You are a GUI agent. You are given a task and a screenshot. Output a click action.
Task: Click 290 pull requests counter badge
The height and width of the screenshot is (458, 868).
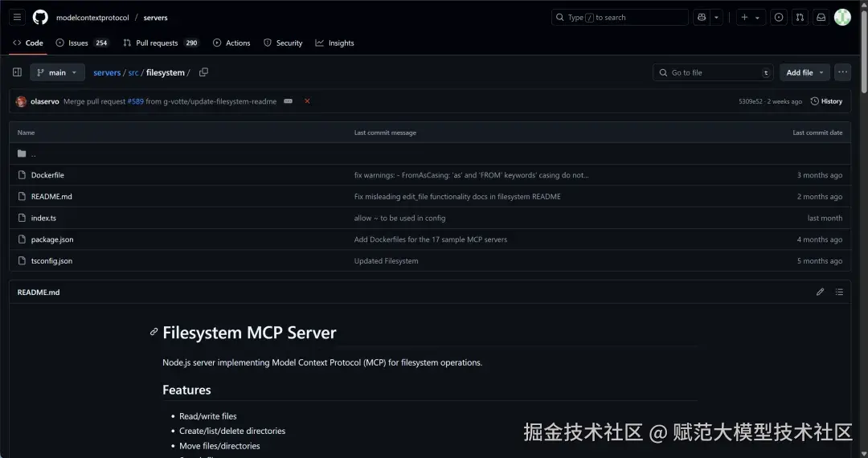point(191,43)
